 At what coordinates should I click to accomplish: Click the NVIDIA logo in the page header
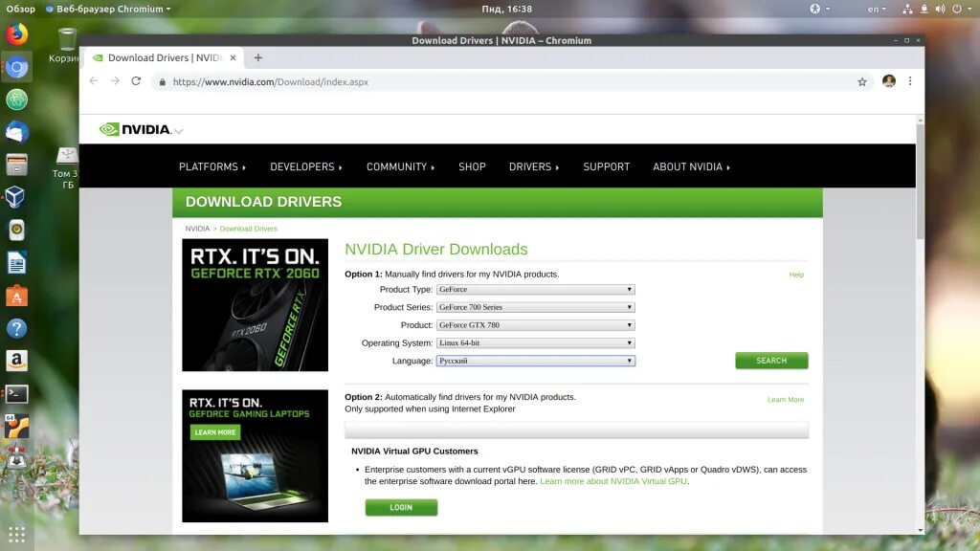(134, 128)
